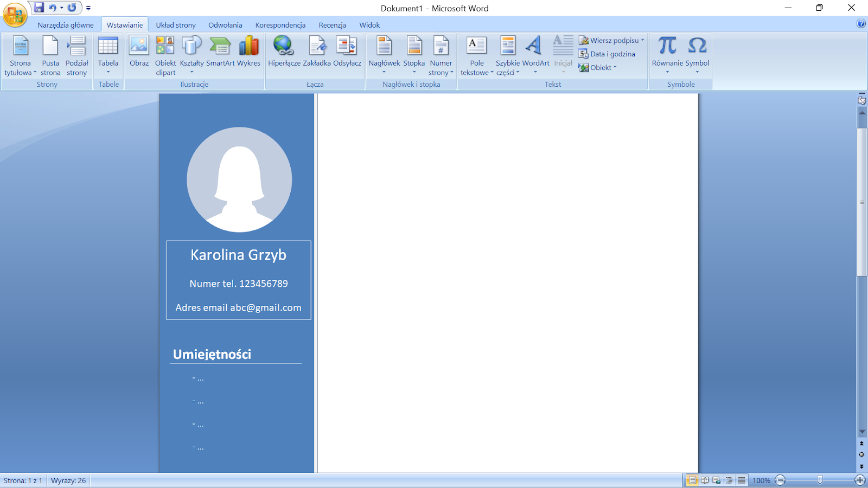Click the zoom slider handle
The image size is (868, 488).
tap(820, 480)
